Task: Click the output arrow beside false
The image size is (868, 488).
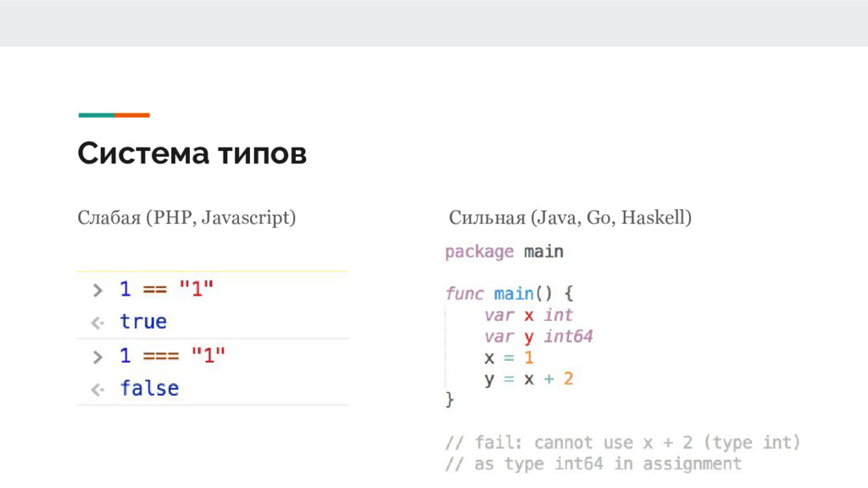Action: 98,389
